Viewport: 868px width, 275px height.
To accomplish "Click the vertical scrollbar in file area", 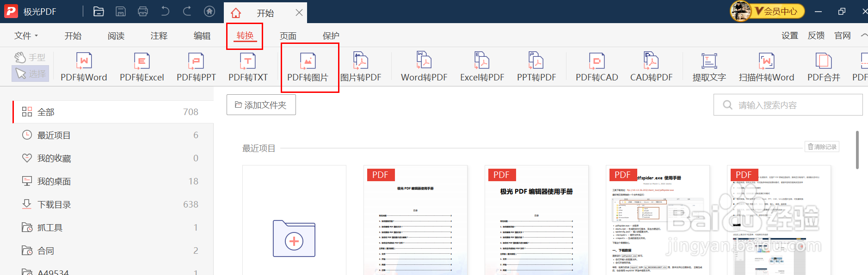I will 857,150.
